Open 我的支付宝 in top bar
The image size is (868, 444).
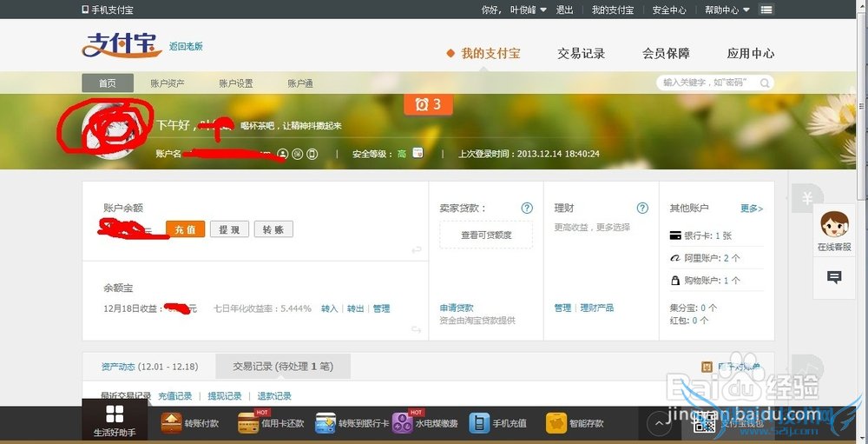pyautogui.click(x=613, y=10)
